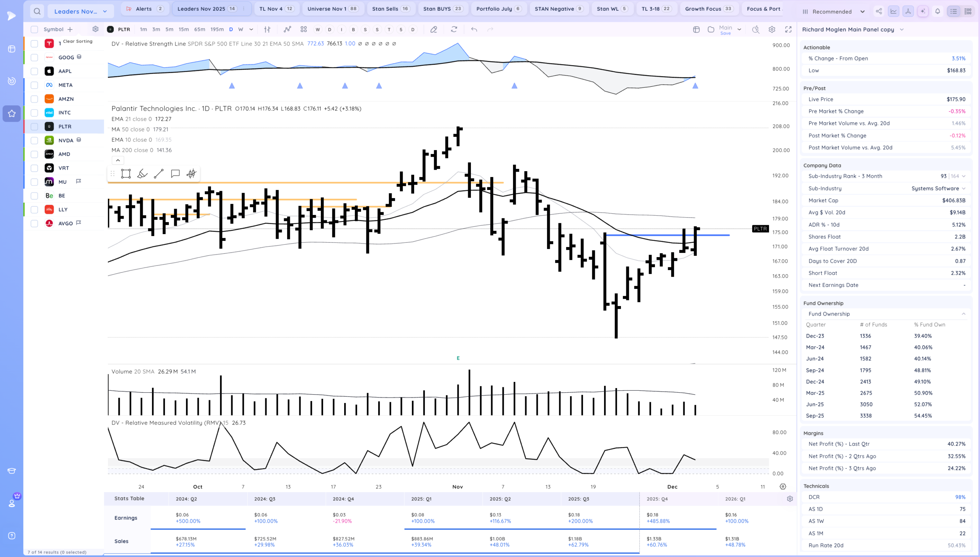Open the Leaders Nov watchlist dropdown
980x557 pixels.
coord(80,11)
